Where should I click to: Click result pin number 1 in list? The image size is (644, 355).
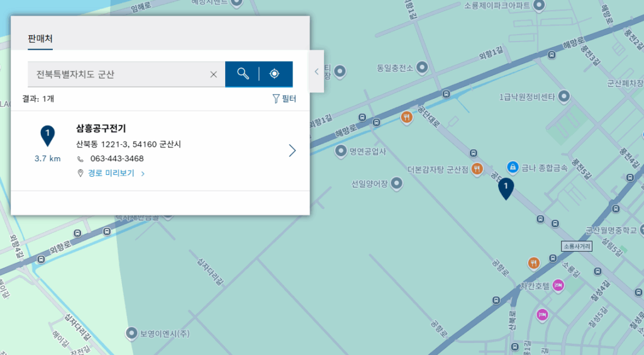click(48, 135)
